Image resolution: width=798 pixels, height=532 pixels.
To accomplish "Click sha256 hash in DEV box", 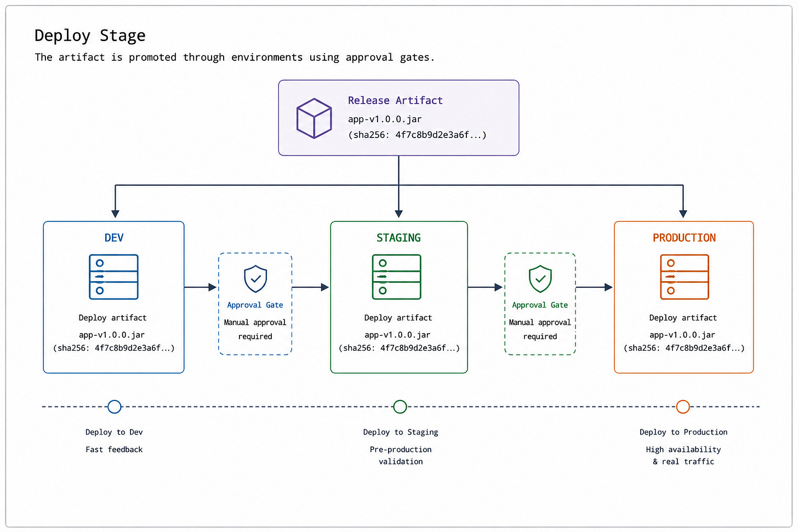I will [113, 348].
